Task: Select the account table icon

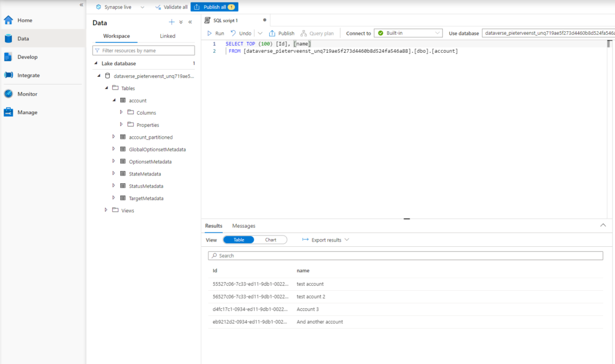Action: (x=123, y=100)
